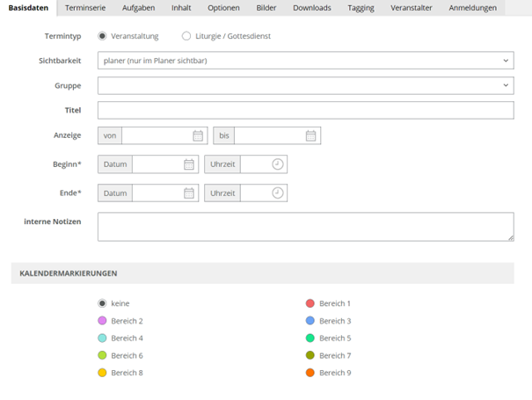
Task: Expand the Sichtbarkeit dropdown
Action: click(x=305, y=61)
